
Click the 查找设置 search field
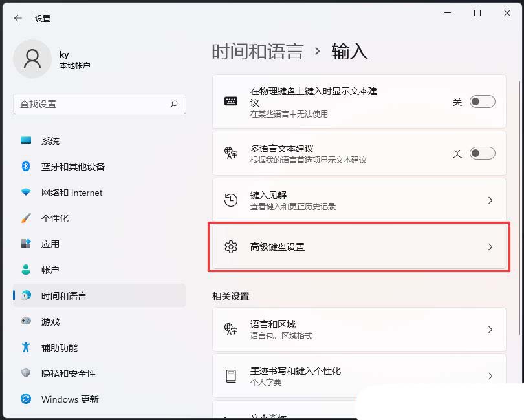tap(91, 104)
